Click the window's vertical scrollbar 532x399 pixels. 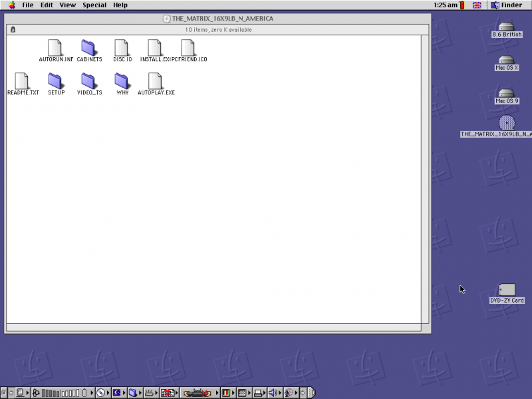click(x=425, y=179)
